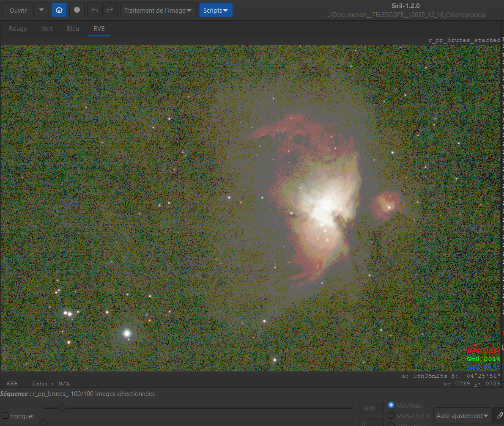
Task: Click the upper cut-off slider handle
Action: (62, 408)
